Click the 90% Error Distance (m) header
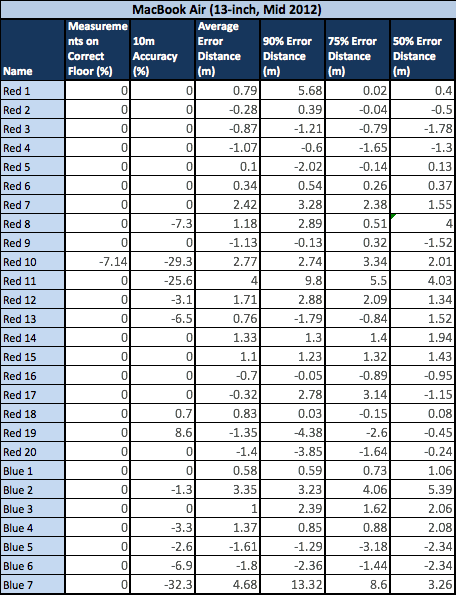Image resolution: width=456 pixels, height=595 pixels. point(292,50)
